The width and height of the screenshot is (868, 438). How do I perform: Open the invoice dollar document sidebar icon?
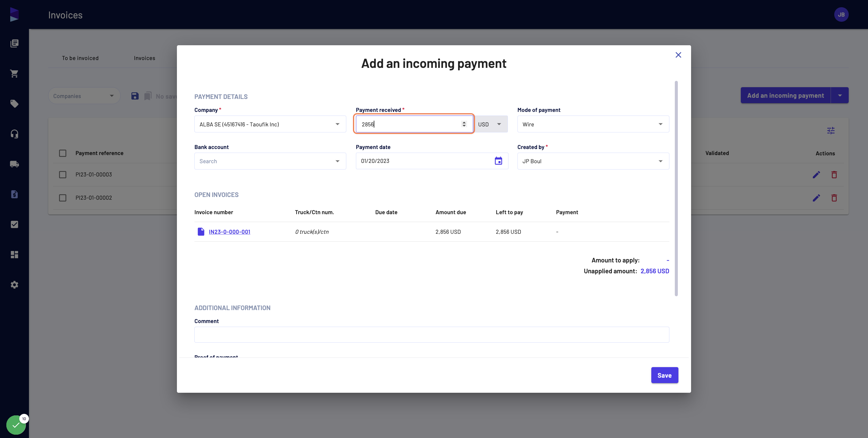point(14,194)
